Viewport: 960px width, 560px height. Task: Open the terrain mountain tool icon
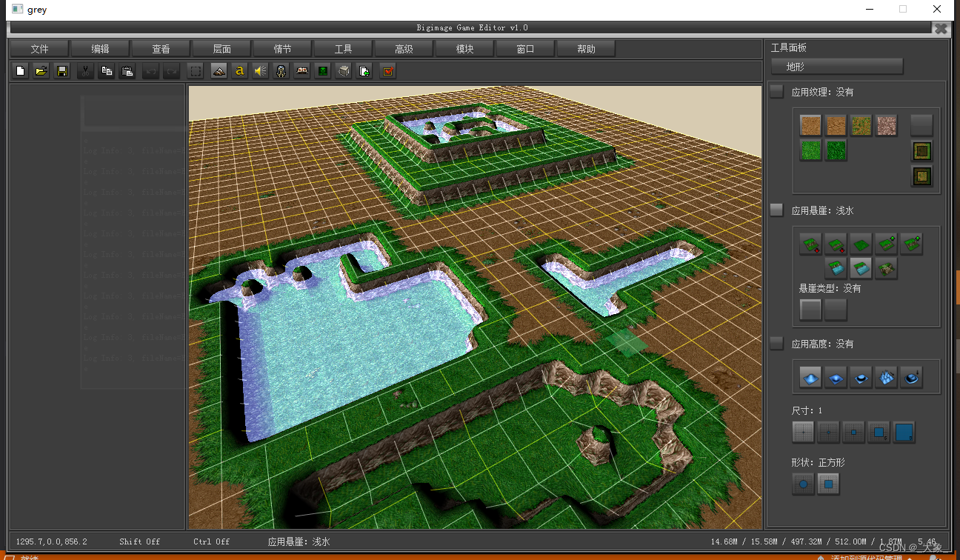[x=218, y=71]
